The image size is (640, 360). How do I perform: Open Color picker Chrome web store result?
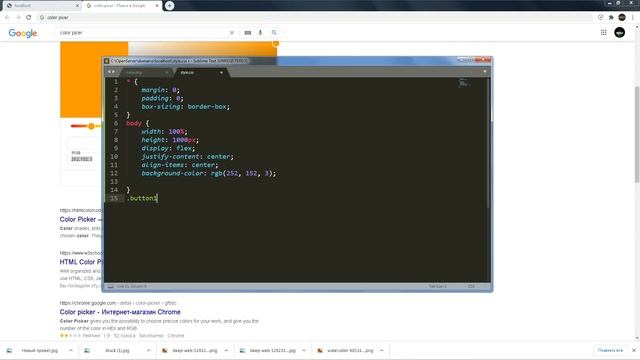pyautogui.click(x=120, y=312)
